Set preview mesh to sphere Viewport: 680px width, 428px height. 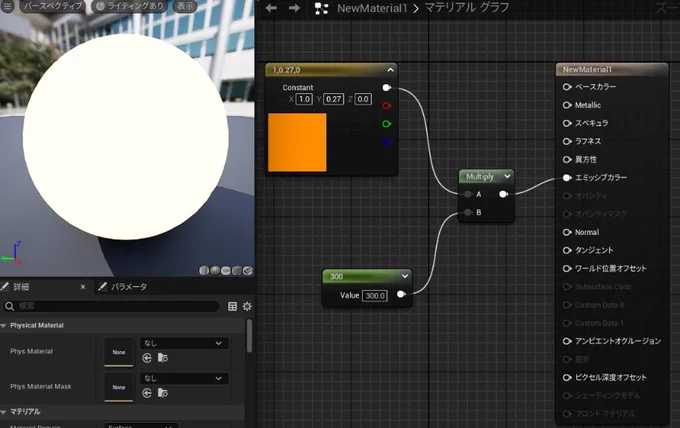point(215,271)
